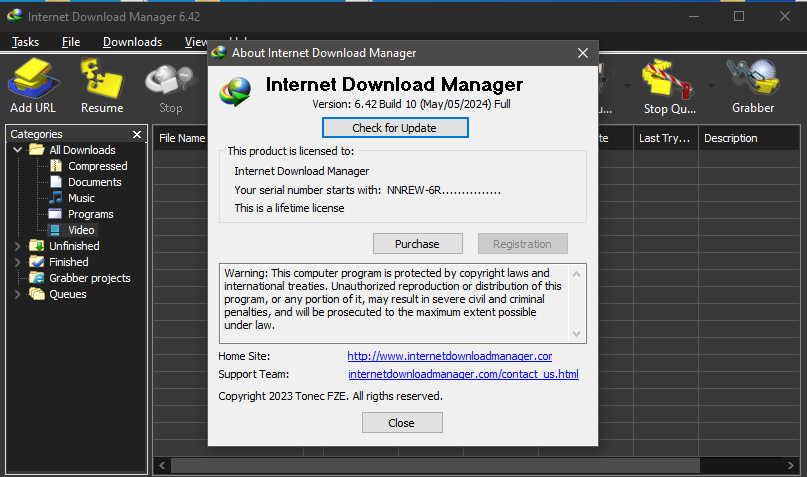Screen dimensions: 807x477
Task: Click the Purchase button
Action: 417,243
